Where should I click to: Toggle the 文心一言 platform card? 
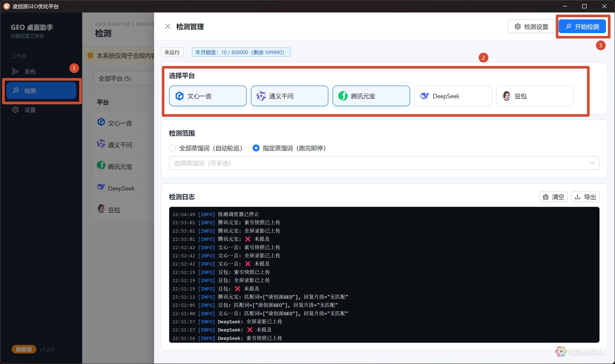pos(208,96)
